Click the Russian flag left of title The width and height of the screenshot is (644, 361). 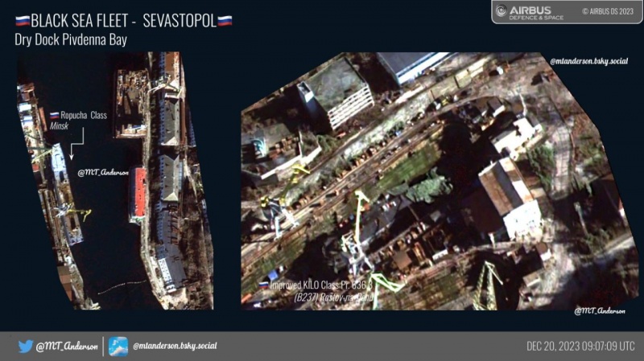[22, 22]
